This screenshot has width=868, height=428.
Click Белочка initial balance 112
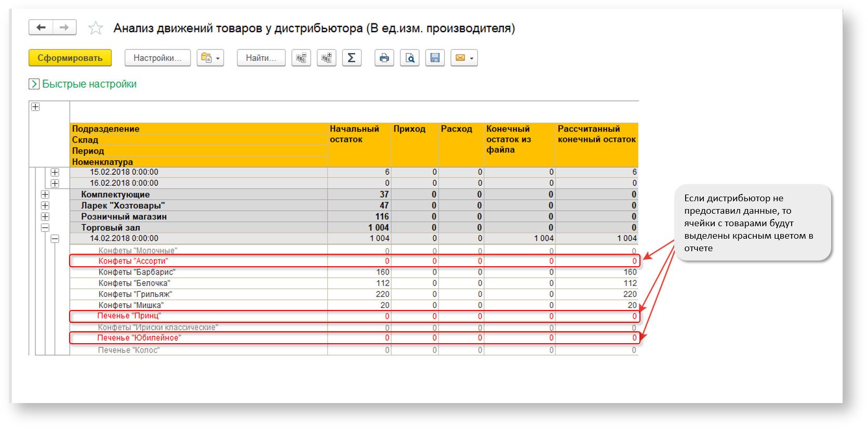click(383, 283)
